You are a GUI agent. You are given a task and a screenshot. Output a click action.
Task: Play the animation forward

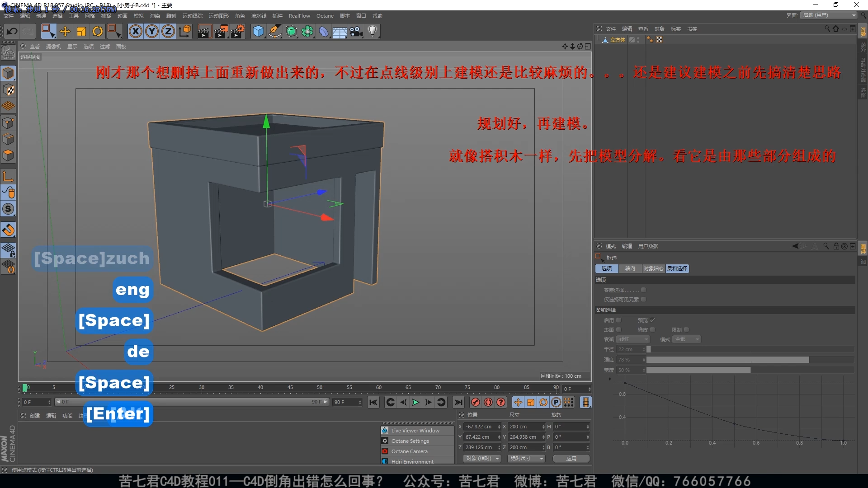point(415,402)
